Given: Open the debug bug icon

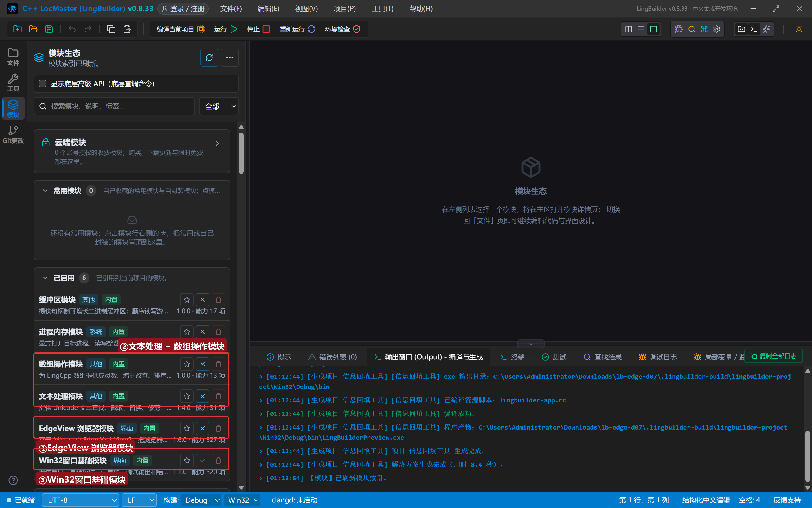Looking at the screenshot, I should pos(679,29).
